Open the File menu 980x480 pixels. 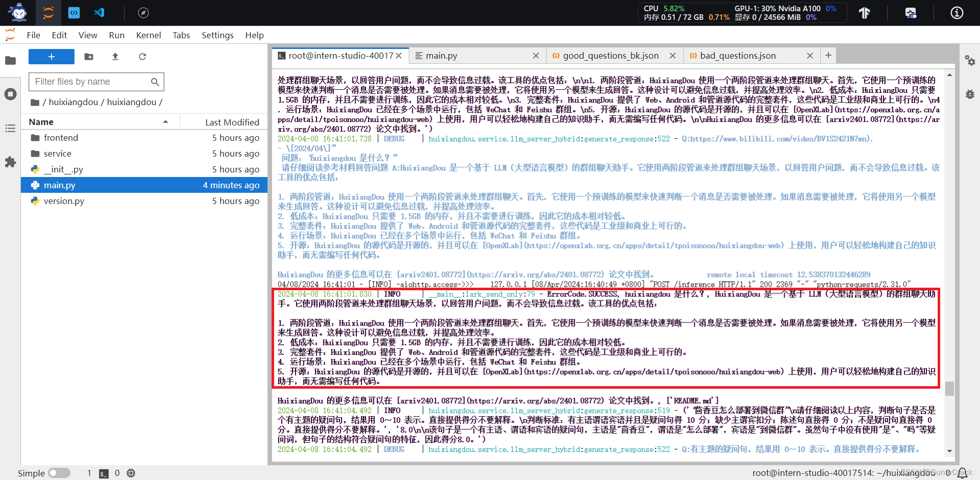coord(34,35)
